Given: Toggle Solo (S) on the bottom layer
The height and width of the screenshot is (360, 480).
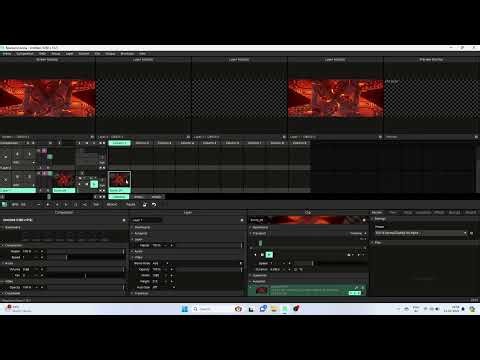Looking at the screenshot, I should click(x=29, y=177).
